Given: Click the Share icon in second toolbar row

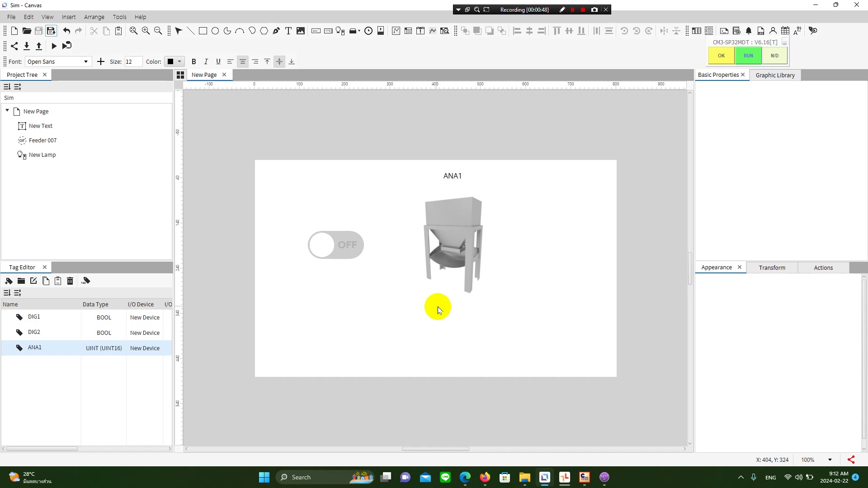Looking at the screenshot, I should [x=14, y=46].
